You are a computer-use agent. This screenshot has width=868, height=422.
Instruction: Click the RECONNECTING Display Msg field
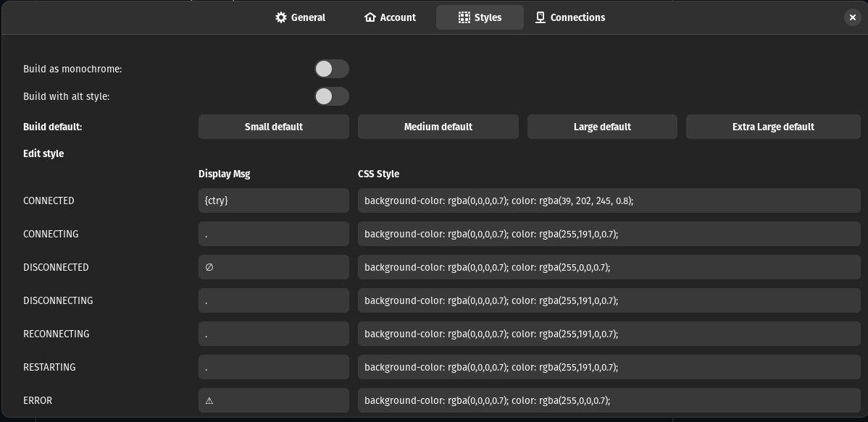[274, 334]
